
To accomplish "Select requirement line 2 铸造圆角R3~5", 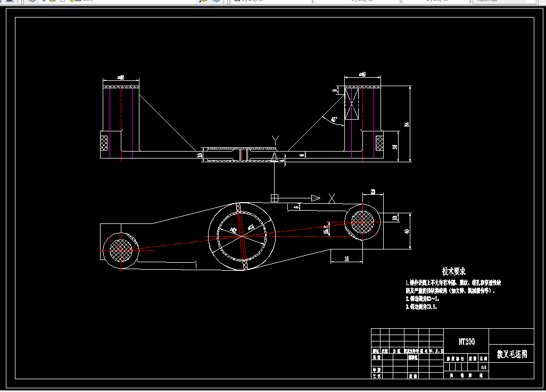I will click(423, 299).
